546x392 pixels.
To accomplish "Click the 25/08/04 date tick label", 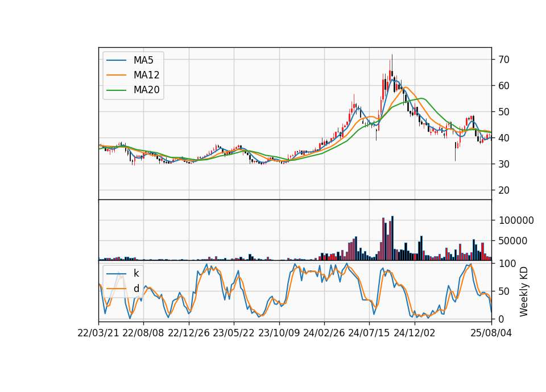I will 491,333.
